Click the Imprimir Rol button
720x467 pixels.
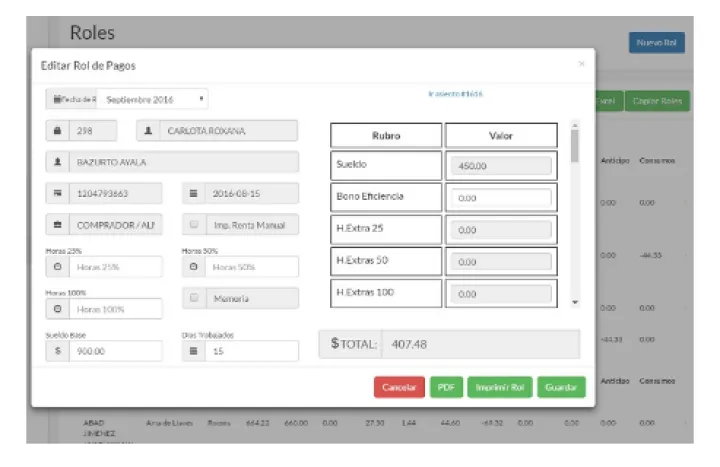pos(498,387)
